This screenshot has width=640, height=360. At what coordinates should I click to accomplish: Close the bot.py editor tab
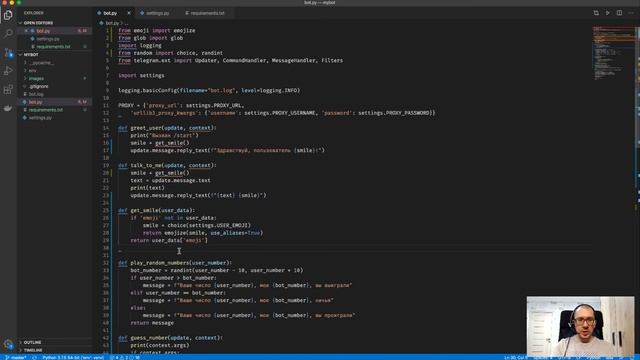coord(129,13)
